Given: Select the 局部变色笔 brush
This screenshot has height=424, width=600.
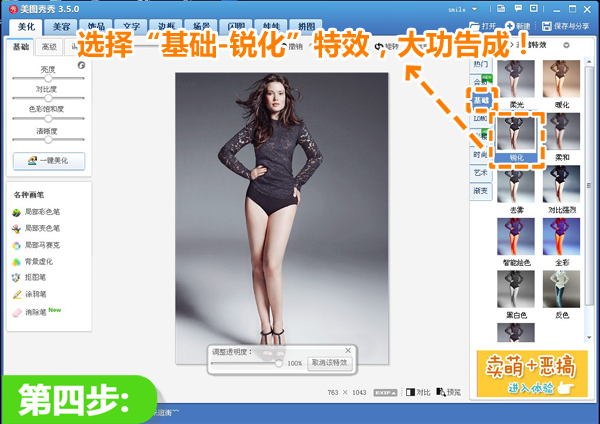Looking at the screenshot, I should click(36, 228).
